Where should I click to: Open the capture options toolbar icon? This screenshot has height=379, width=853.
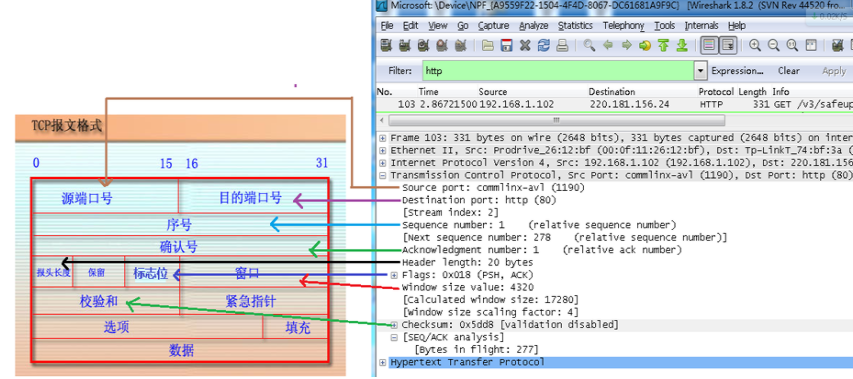(x=404, y=46)
